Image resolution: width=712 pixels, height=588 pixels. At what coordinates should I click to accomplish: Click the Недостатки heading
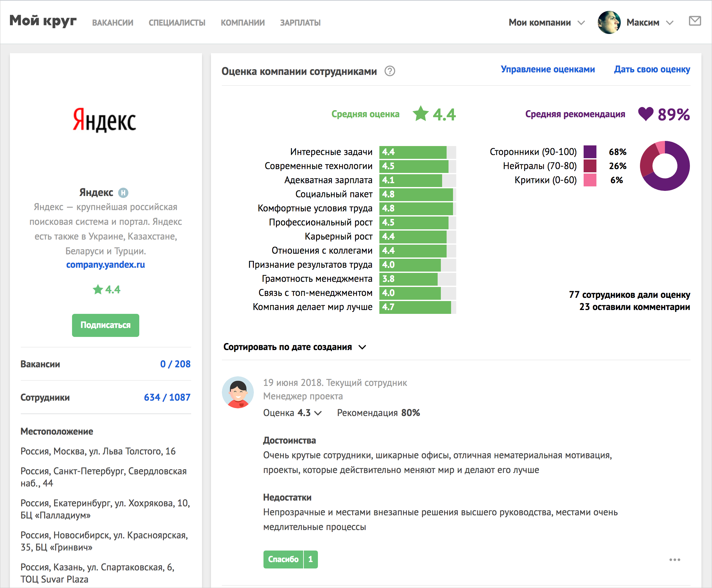287,497
